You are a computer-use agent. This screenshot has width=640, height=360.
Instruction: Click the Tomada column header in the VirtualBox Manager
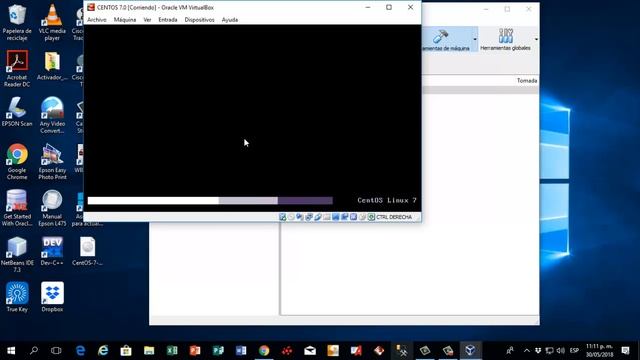(527, 80)
